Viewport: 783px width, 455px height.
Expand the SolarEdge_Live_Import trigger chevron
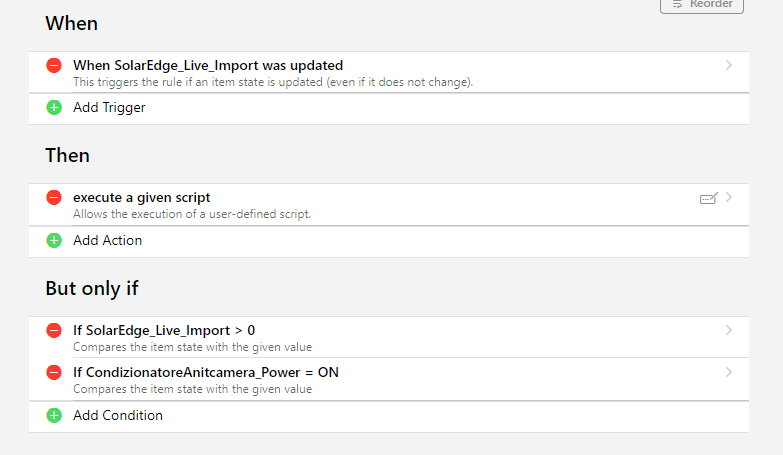pyautogui.click(x=729, y=66)
